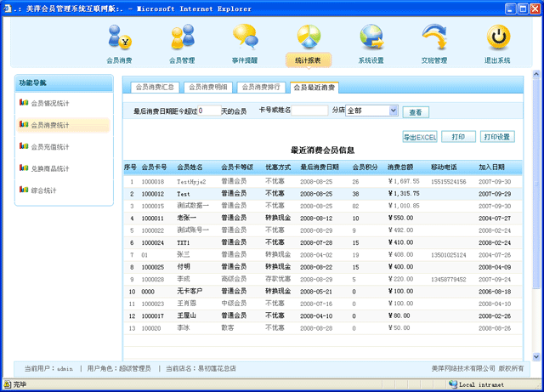Open the 分店 dropdown showing 全部

pyautogui.click(x=371, y=111)
